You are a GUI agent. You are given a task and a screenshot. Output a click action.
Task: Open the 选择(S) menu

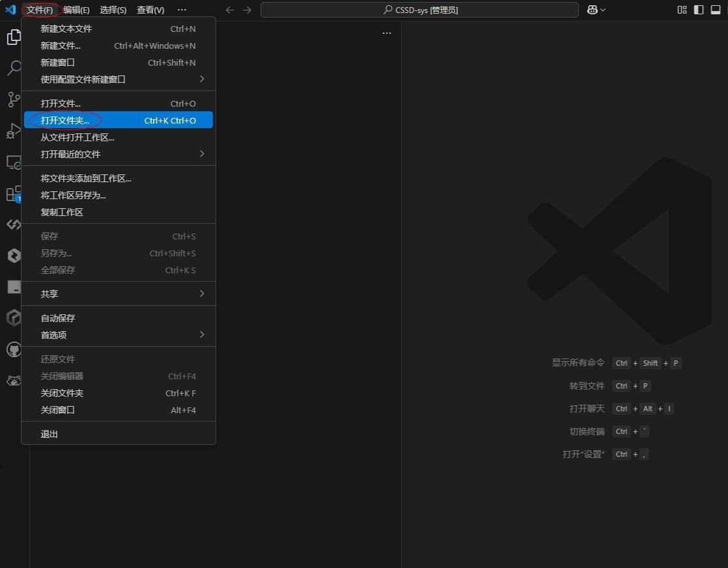113,10
